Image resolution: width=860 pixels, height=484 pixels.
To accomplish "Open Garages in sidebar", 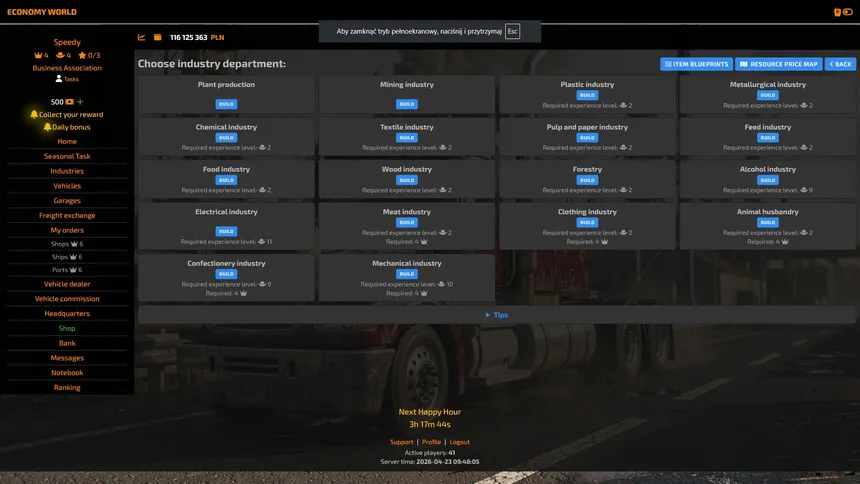I will tap(67, 201).
